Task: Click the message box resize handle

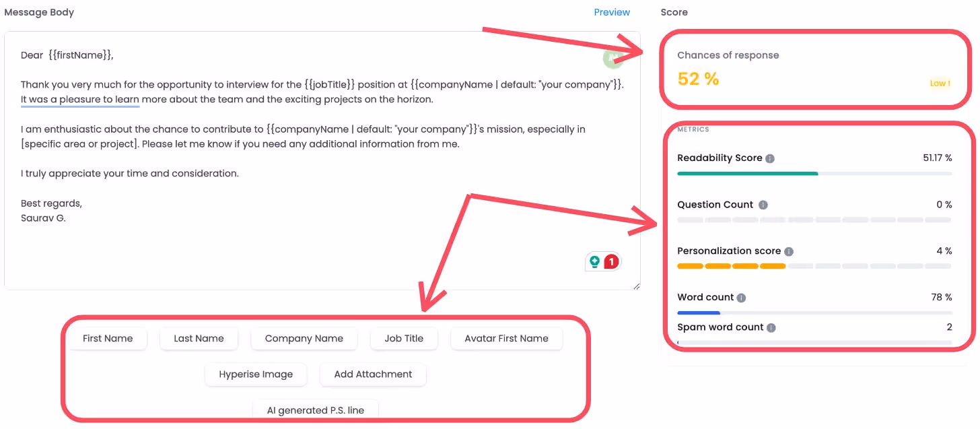Action: point(637,288)
